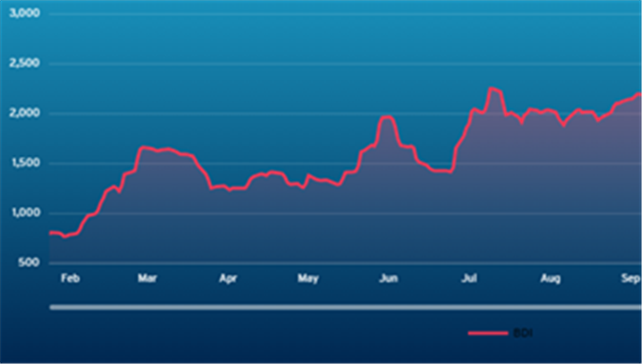The height and width of the screenshot is (364, 642).
Task: Select the 'Jun' x-axis label
Action: click(x=388, y=279)
